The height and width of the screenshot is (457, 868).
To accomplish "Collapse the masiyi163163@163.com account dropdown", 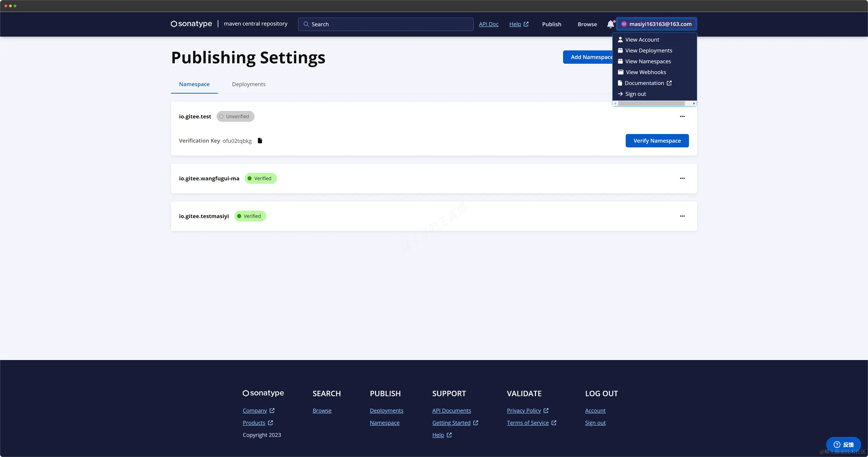I will (660, 24).
